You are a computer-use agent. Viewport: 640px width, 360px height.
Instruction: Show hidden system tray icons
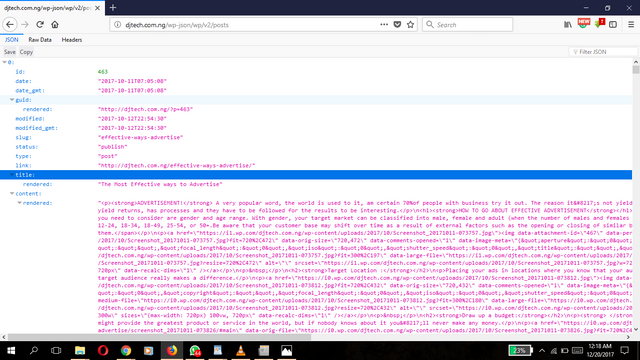(x=542, y=351)
